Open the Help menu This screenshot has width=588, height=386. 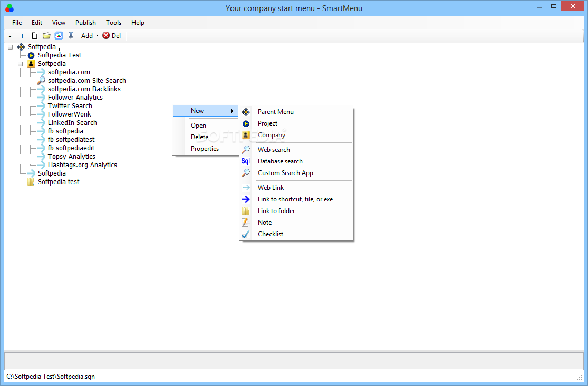pos(138,23)
